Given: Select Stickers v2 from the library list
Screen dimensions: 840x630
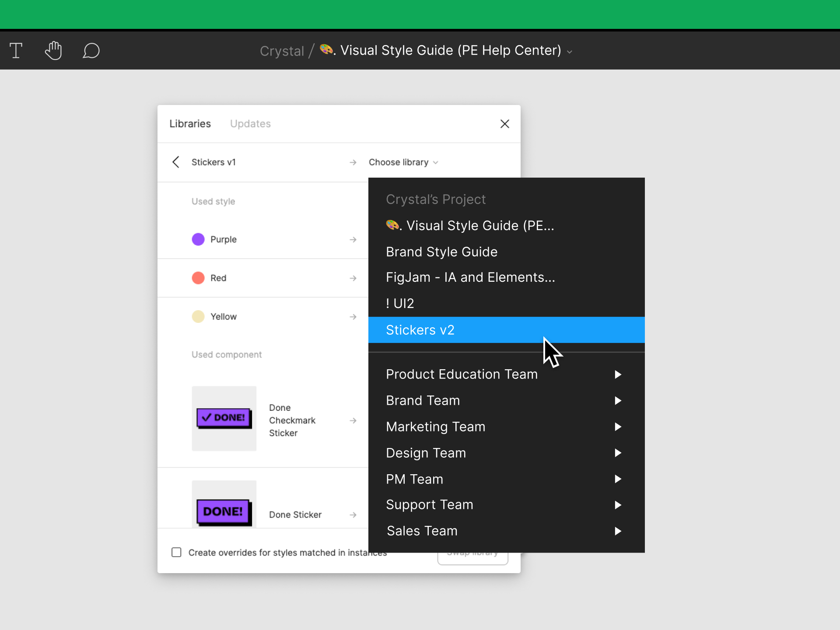Looking at the screenshot, I should click(x=420, y=329).
